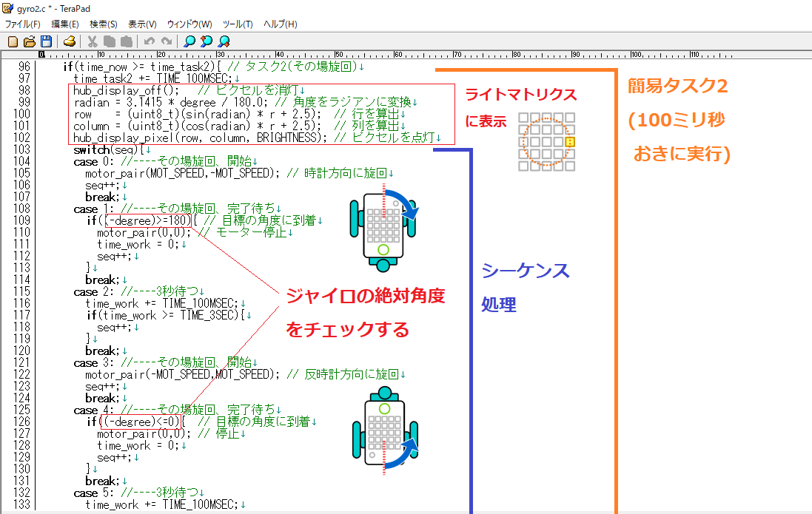Click the Copy toolbar icon

point(110,41)
